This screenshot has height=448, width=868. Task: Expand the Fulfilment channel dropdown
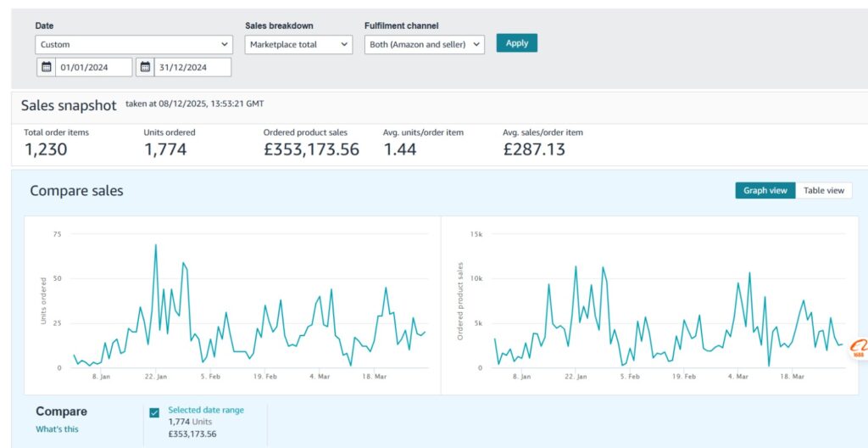(424, 44)
